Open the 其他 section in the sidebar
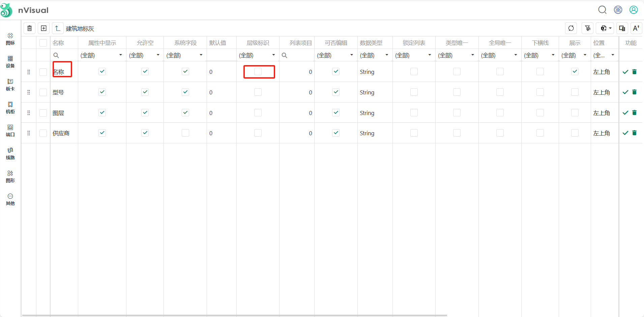Image resolution: width=644 pixels, height=317 pixels. tap(10, 200)
